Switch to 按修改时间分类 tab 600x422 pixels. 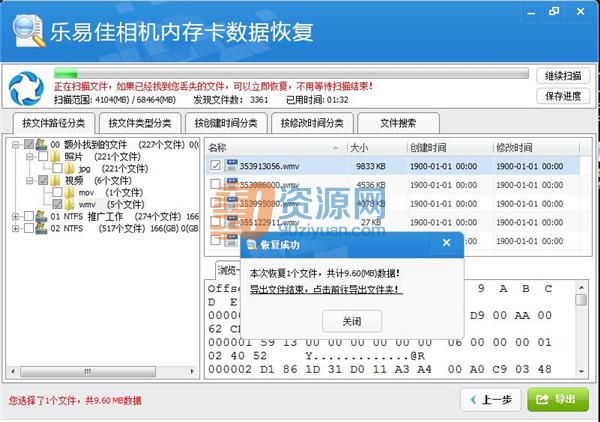(x=312, y=123)
